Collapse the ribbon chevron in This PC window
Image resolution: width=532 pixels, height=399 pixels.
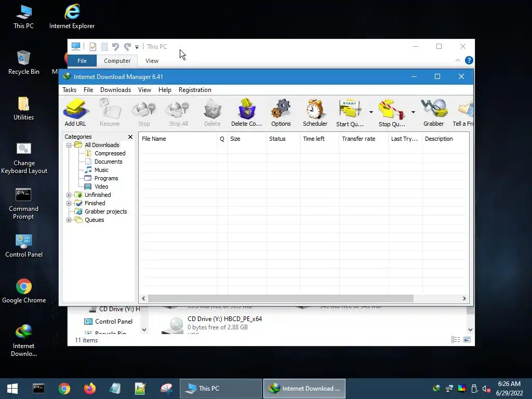(x=457, y=60)
